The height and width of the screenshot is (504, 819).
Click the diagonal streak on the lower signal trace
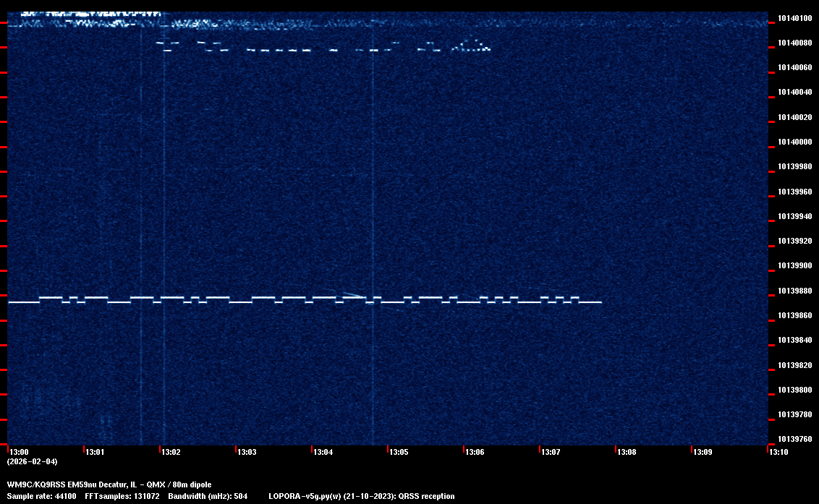pos(352,294)
